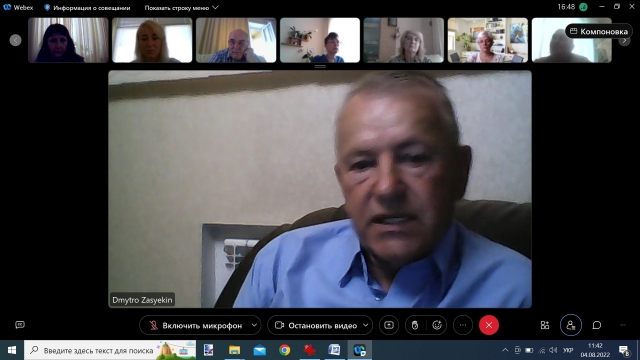Unmute with the Включить микрофон button
This screenshot has height=360, width=640.
pyautogui.click(x=196, y=325)
